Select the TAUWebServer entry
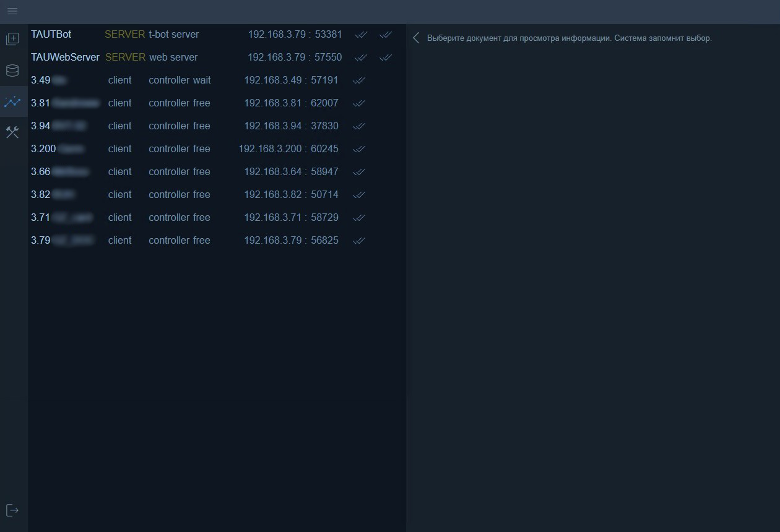Screen dimensions: 780x532 (x=65, y=58)
